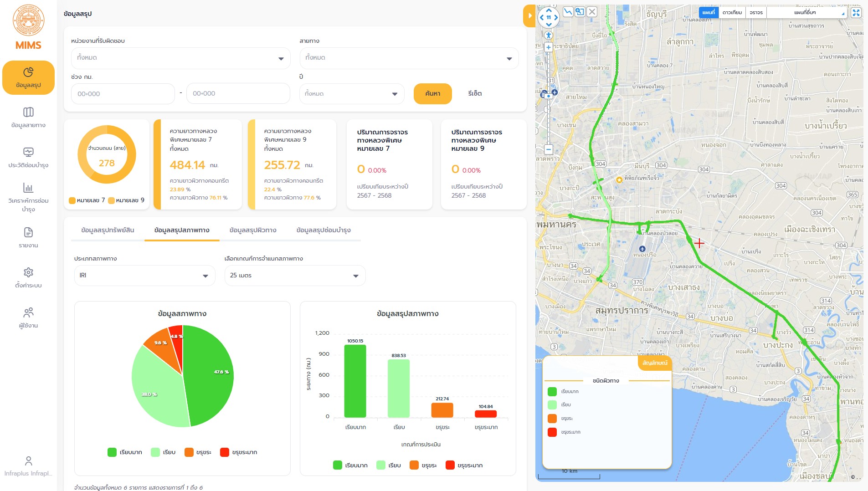Collapse map panel with orange arrow
This screenshot has width=868, height=491.
pos(529,16)
